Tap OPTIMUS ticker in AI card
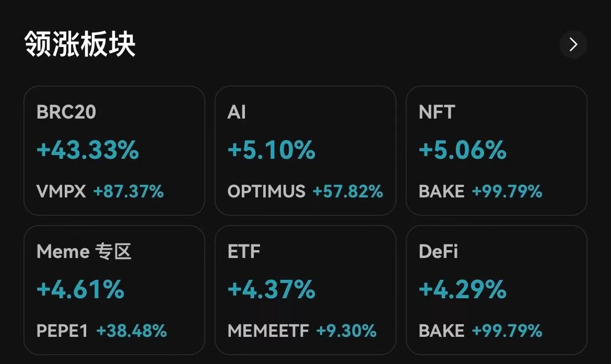 (x=266, y=192)
